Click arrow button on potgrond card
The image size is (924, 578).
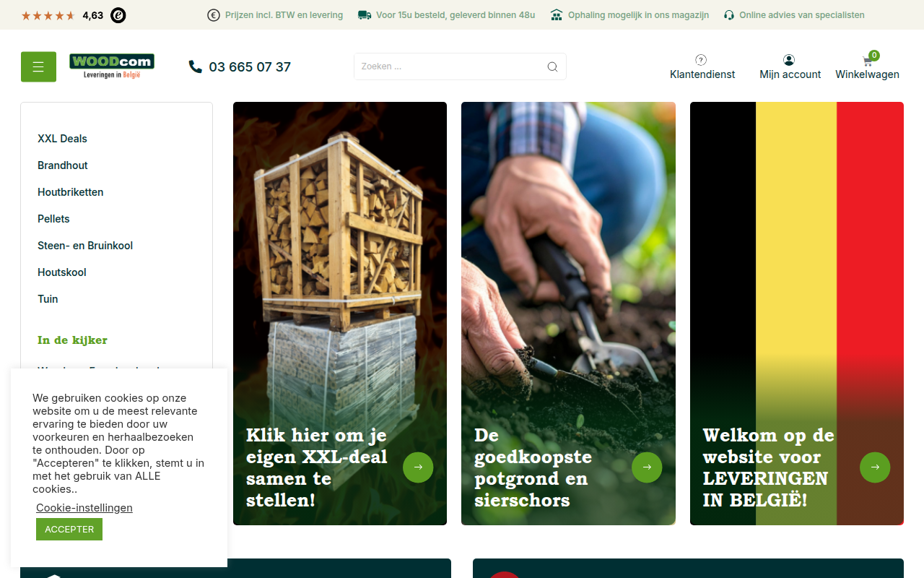[x=647, y=467]
